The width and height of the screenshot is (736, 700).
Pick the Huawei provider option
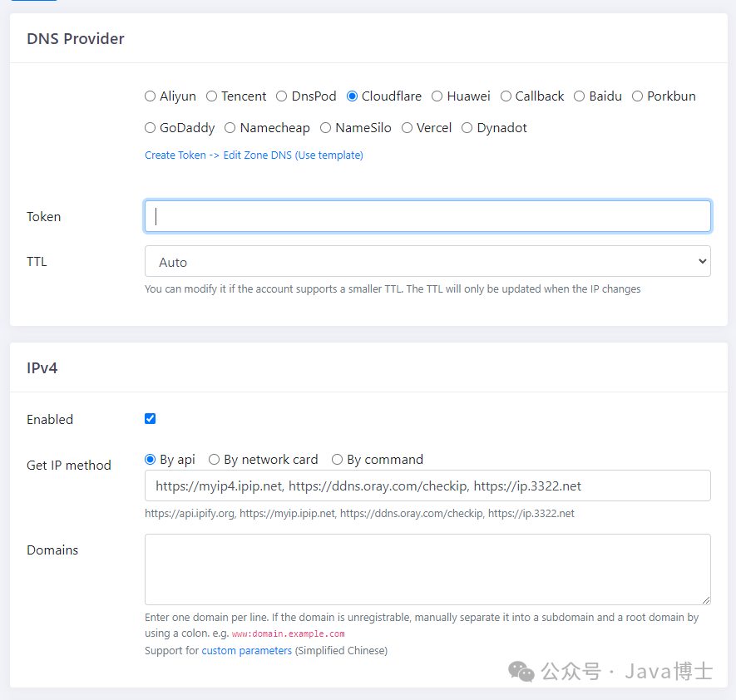pyautogui.click(x=437, y=96)
